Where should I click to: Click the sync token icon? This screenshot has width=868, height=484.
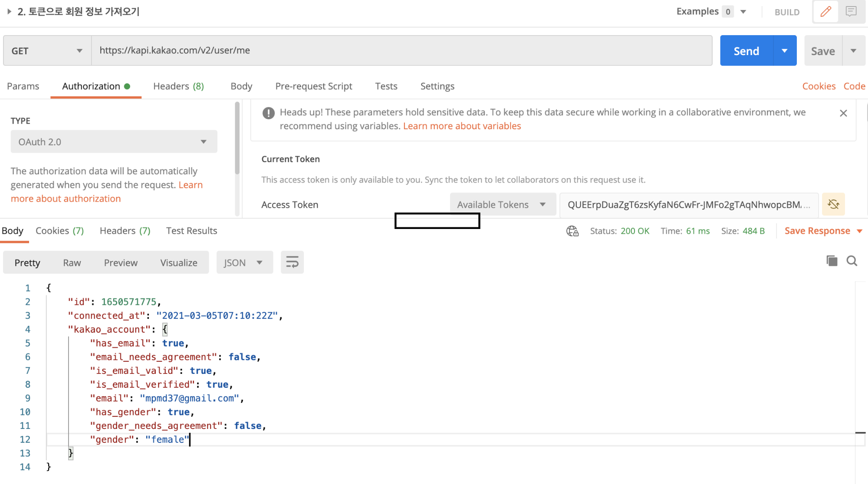click(833, 204)
